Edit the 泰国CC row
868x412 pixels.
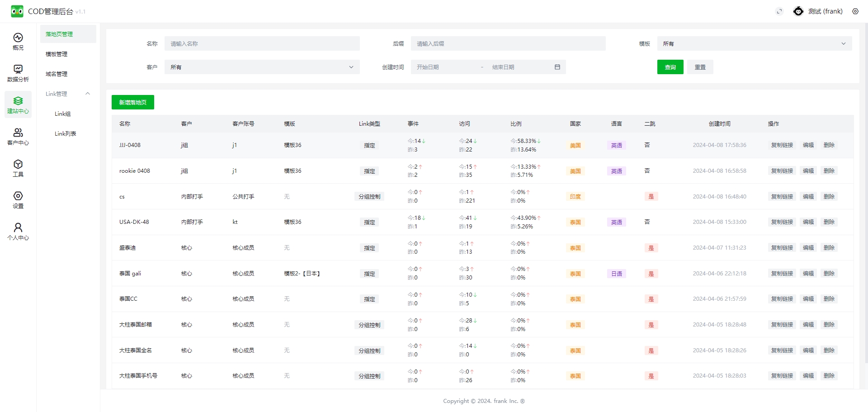808,299
